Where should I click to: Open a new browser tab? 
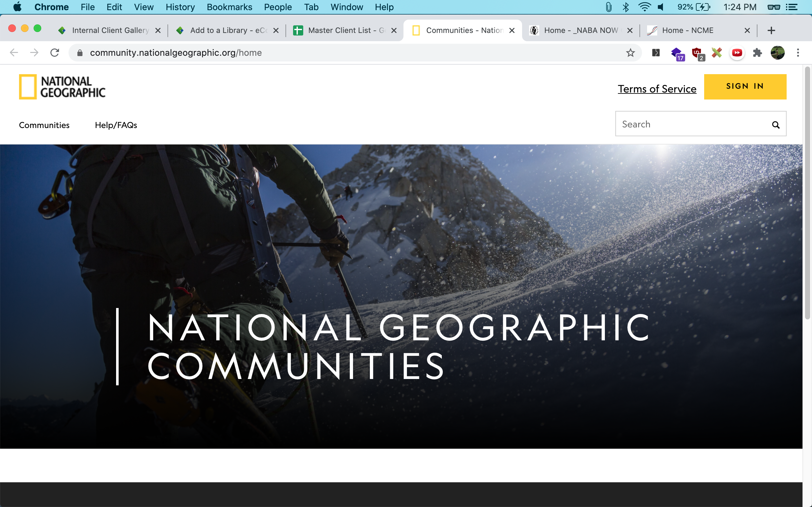pyautogui.click(x=771, y=30)
